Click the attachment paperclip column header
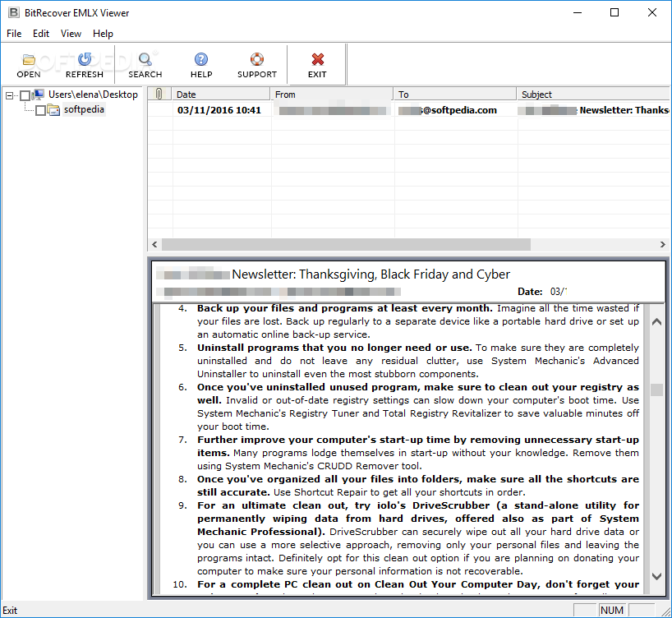Image resolution: width=672 pixels, height=618 pixels. (159, 94)
